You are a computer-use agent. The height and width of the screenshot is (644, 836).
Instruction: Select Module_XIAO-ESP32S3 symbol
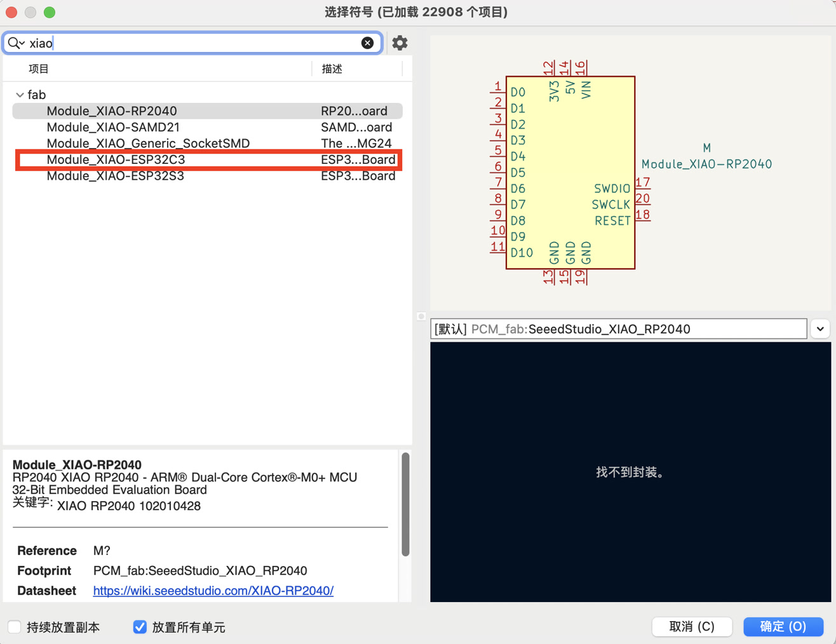tap(207, 176)
